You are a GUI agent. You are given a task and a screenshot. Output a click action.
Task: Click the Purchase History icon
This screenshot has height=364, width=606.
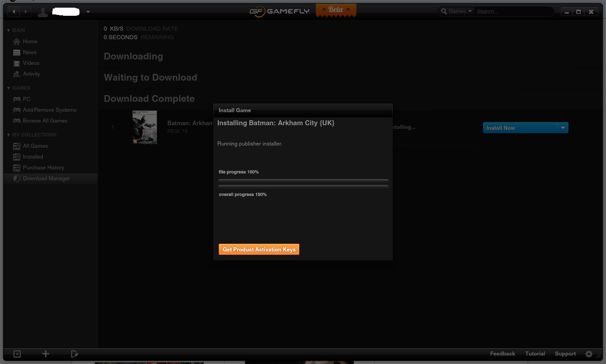(x=17, y=168)
